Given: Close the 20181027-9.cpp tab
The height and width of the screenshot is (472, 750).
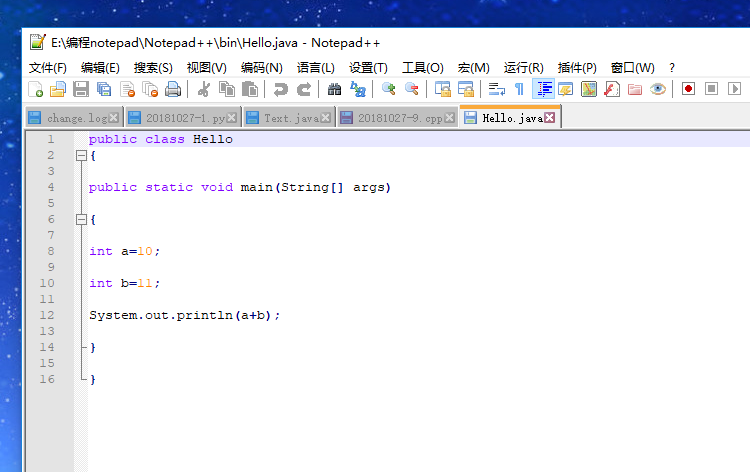Looking at the screenshot, I should tap(449, 118).
